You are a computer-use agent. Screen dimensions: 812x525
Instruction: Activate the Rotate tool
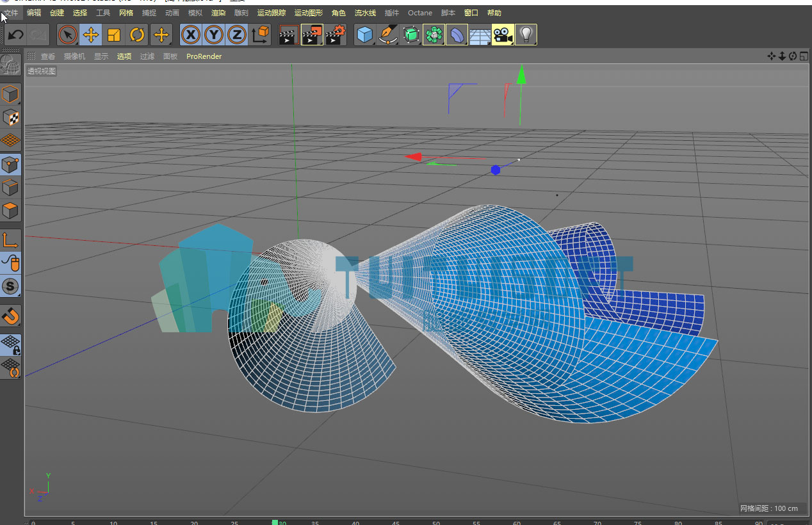pyautogui.click(x=137, y=35)
